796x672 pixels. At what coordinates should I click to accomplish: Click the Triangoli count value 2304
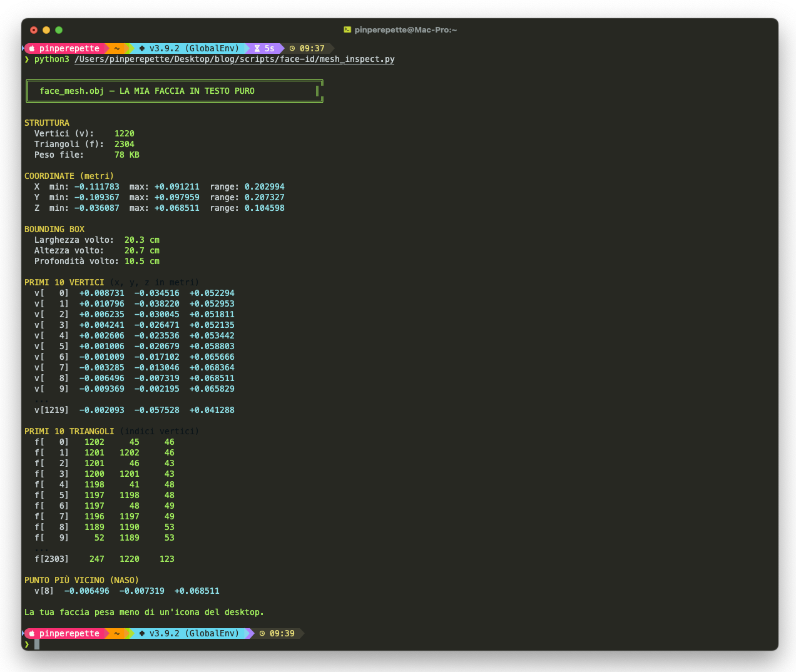(x=124, y=145)
